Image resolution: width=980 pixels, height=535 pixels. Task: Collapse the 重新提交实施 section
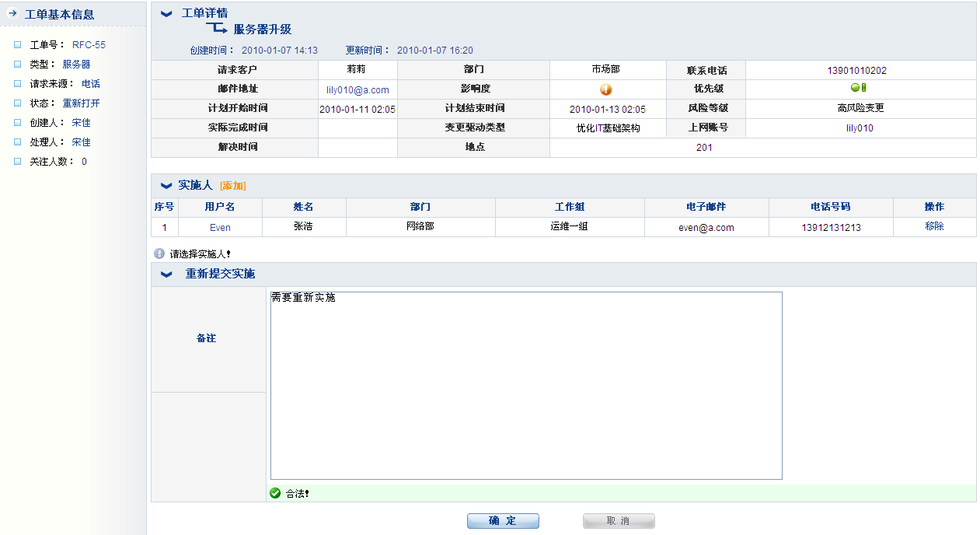(166, 274)
